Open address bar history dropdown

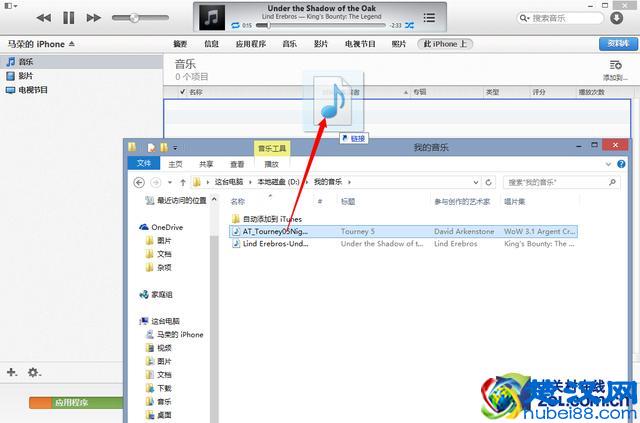[x=476, y=182]
